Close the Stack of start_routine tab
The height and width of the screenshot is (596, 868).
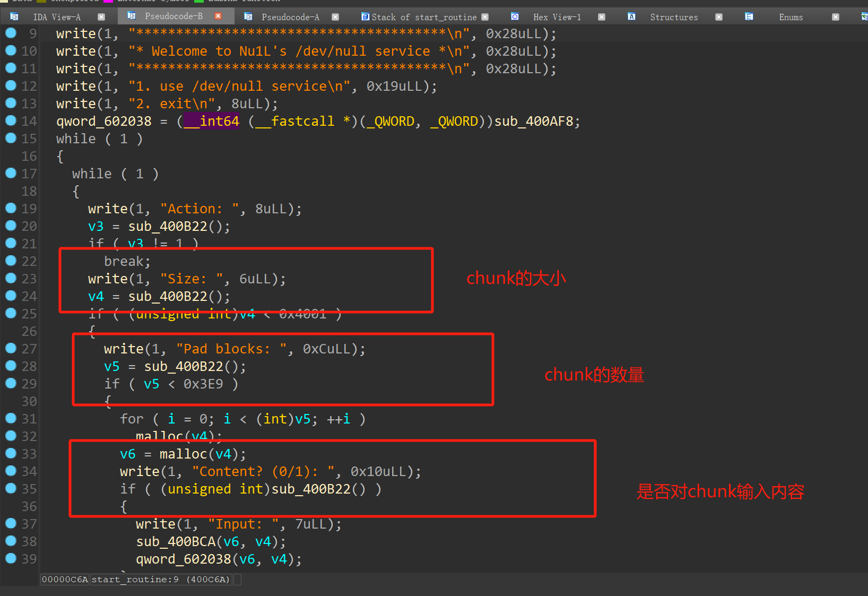click(x=485, y=17)
